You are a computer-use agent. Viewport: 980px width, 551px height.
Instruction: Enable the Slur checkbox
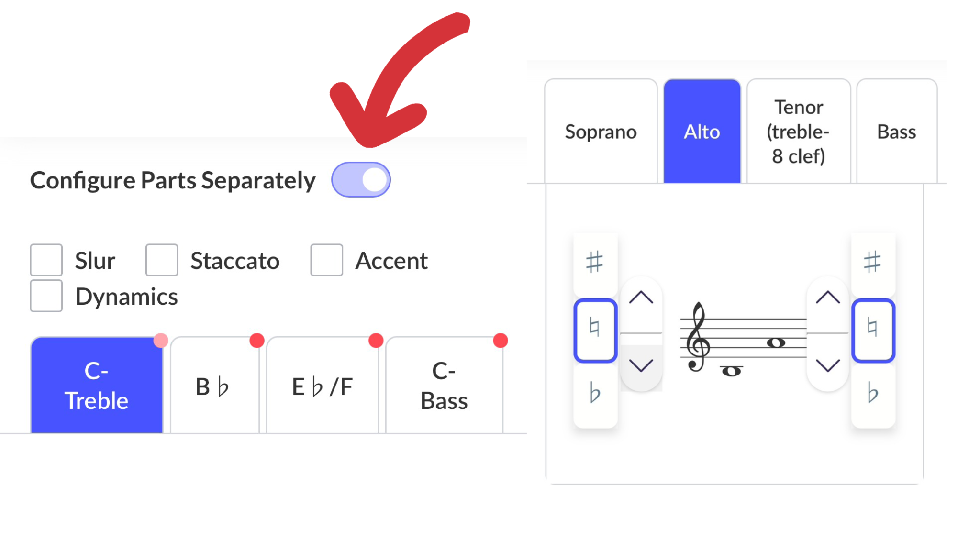(46, 260)
